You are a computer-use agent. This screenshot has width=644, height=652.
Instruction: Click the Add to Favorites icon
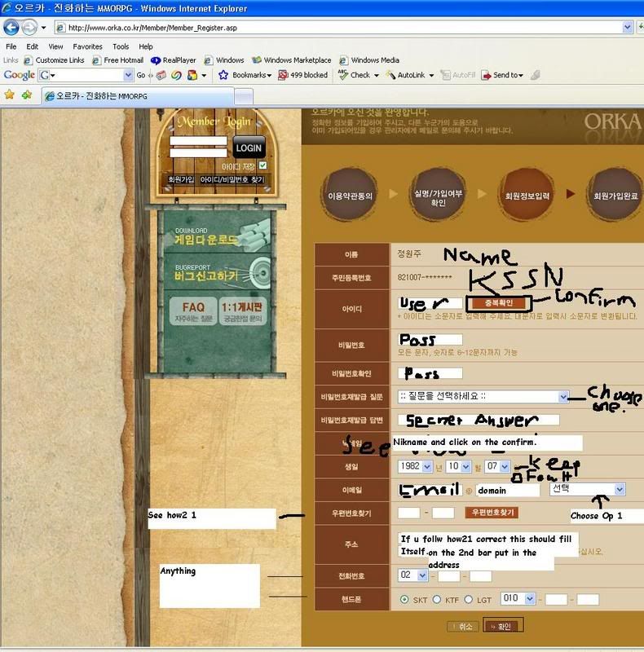point(27,95)
